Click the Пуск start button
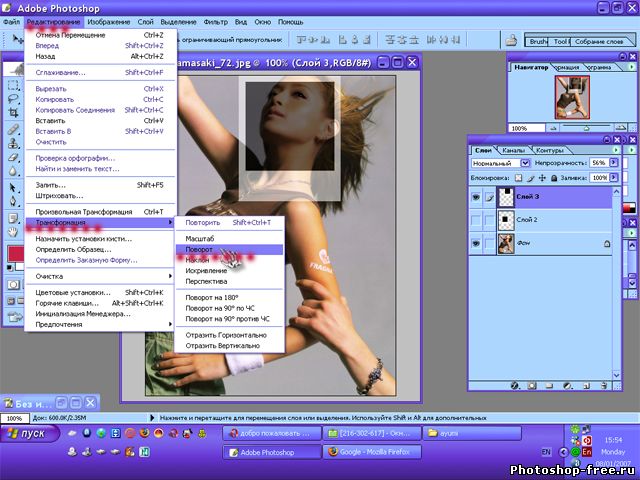640x480 pixels. pyautogui.click(x=28, y=433)
